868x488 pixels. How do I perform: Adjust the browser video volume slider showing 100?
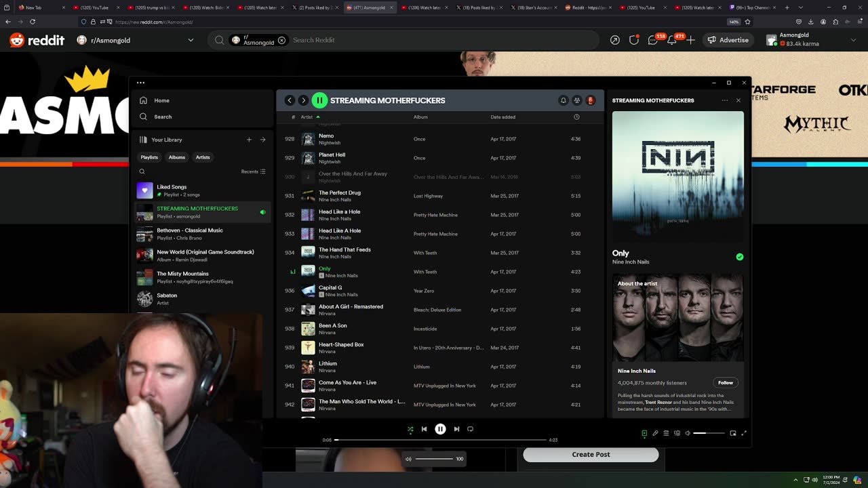[x=434, y=459]
